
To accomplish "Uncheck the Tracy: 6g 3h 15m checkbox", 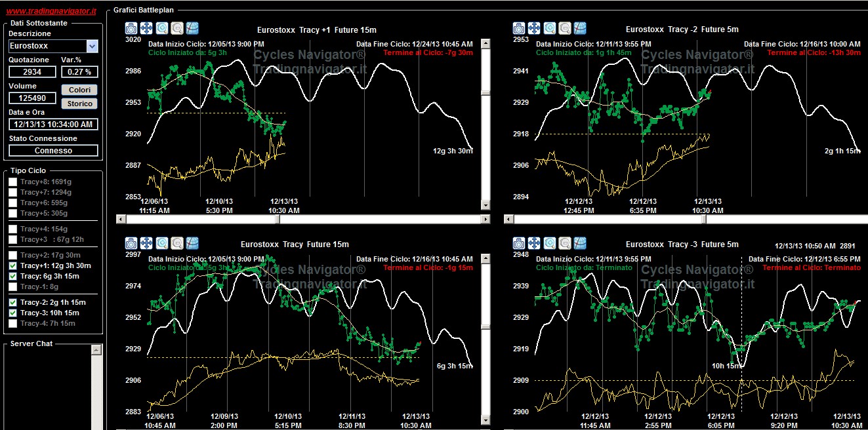I will (12, 276).
